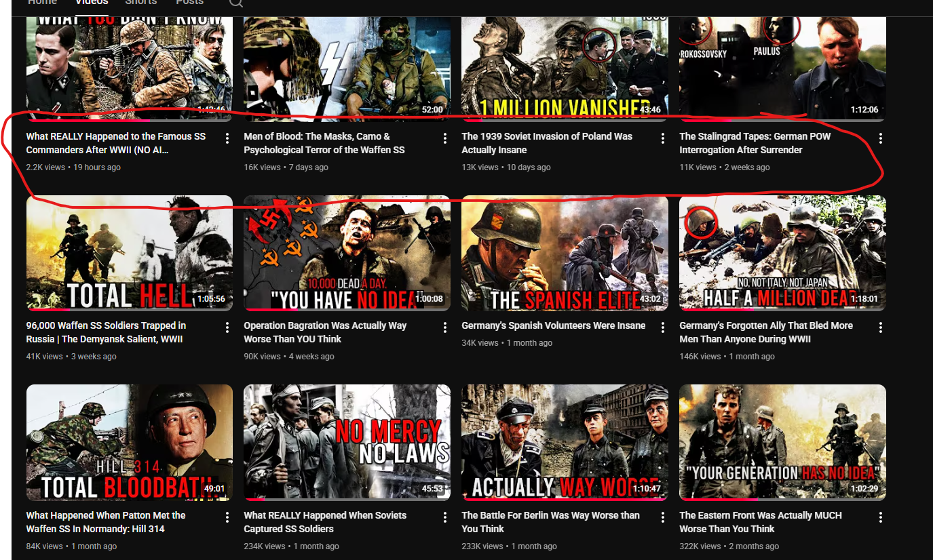
Task: Play the 'ACTUALLY WAY WORSE' thumbnail video
Action: point(565,443)
